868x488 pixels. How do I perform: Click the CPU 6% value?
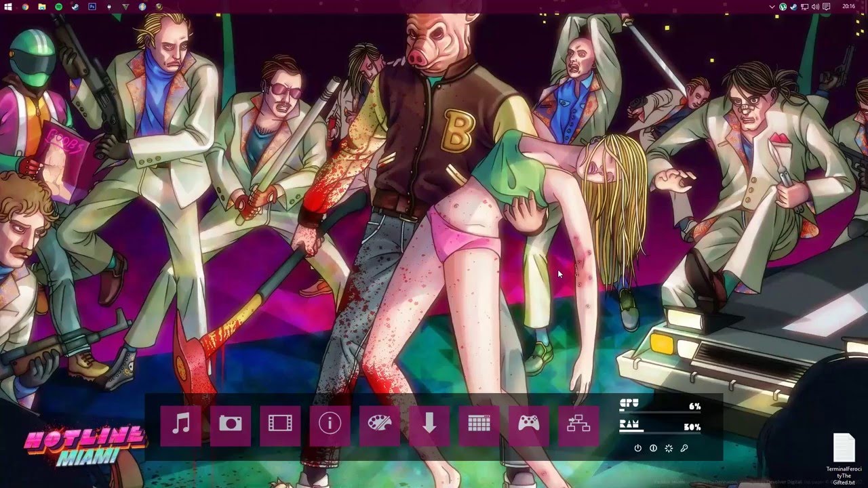(694, 406)
